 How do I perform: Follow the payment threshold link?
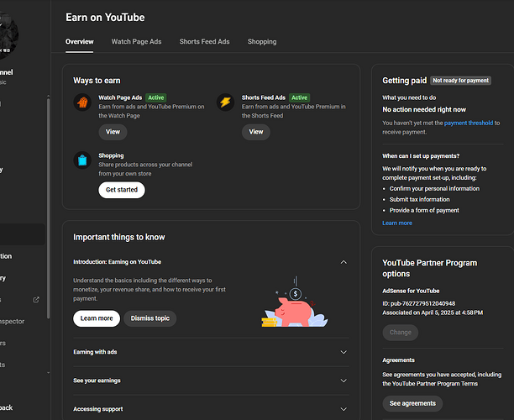coord(469,123)
